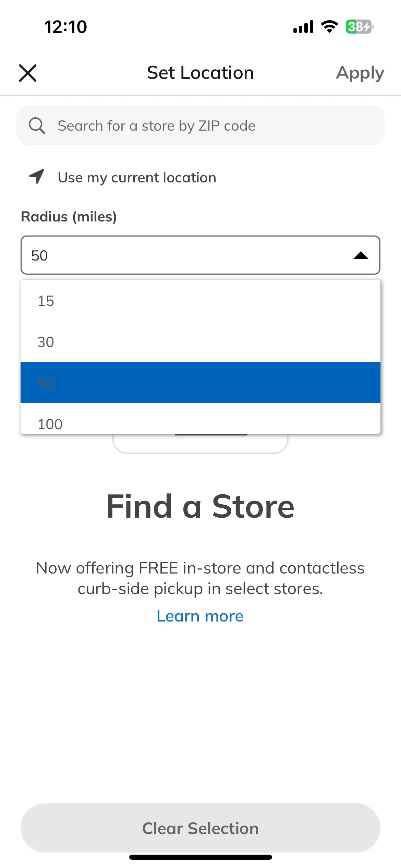Select 15 miles radius option

point(200,301)
